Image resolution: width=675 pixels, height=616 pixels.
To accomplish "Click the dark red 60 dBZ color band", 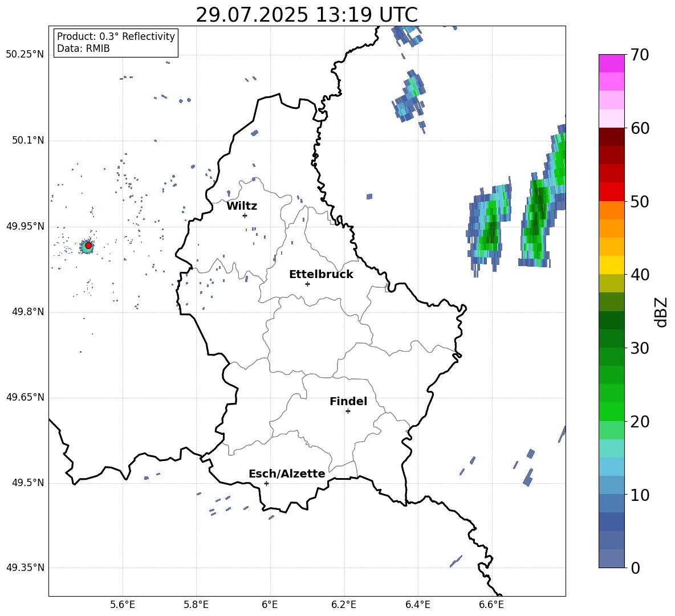I will [611, 137].
